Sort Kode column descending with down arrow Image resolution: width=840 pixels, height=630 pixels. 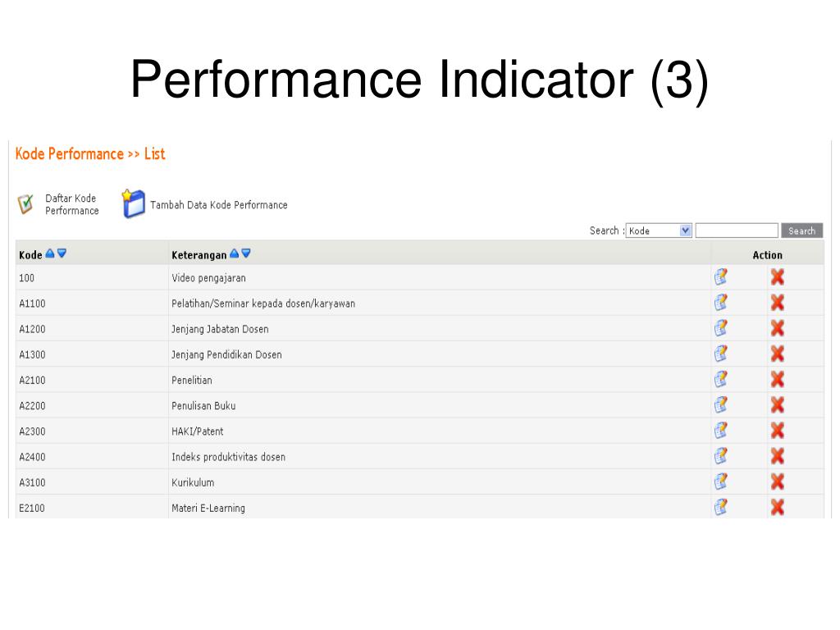62,253
